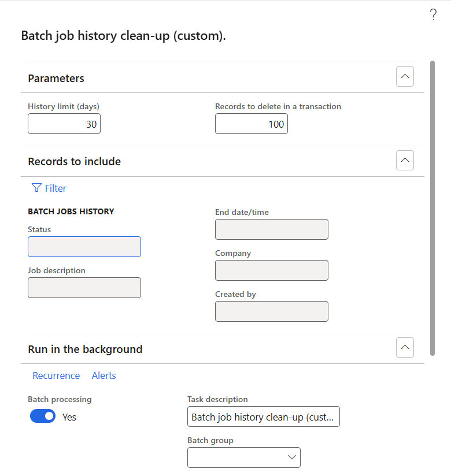Open the Alerts tab
This screenshot has width=451, height=476.
[x=104, y=375]
